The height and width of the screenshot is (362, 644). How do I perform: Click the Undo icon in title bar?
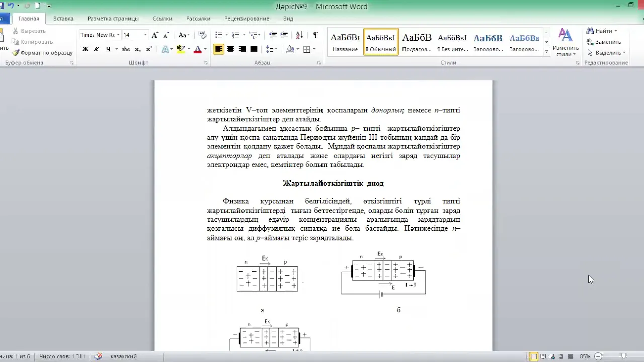10,6
